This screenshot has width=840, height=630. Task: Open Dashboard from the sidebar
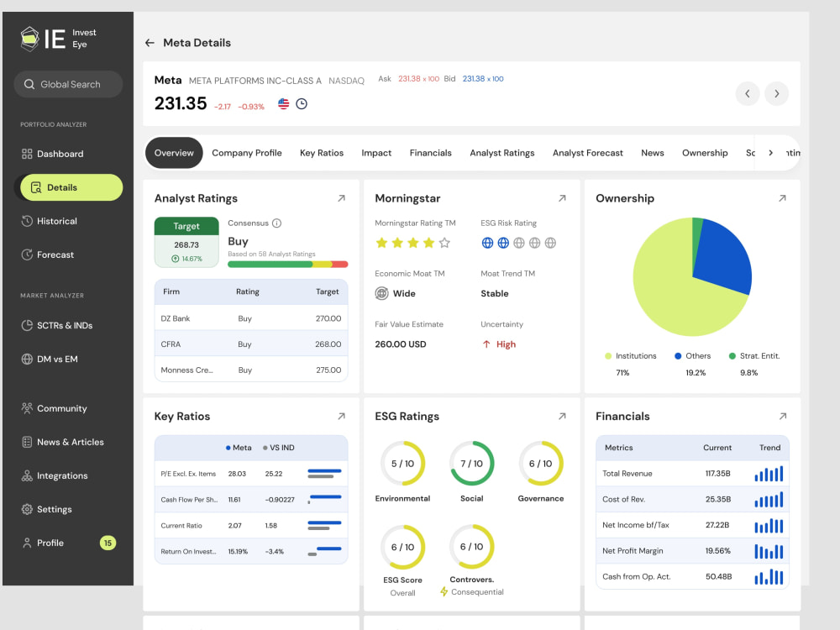(x=52, y=154)
